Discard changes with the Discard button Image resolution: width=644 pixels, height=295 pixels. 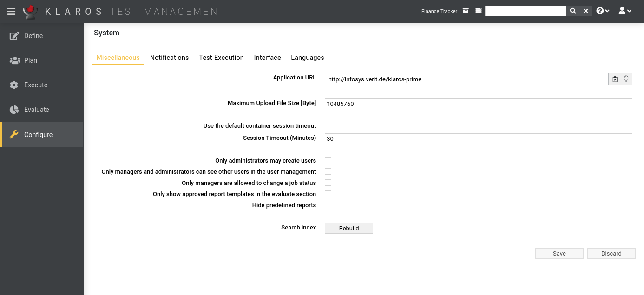611,253
